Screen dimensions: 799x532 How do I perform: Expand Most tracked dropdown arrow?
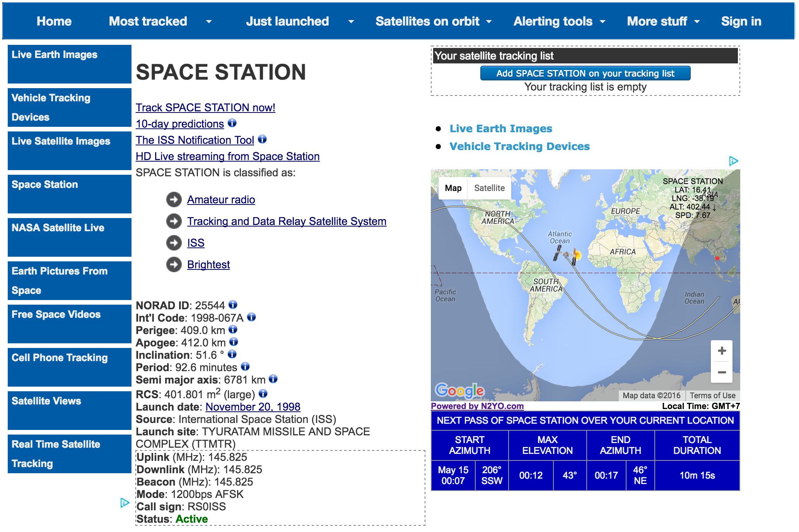click(x=209, y=22)
